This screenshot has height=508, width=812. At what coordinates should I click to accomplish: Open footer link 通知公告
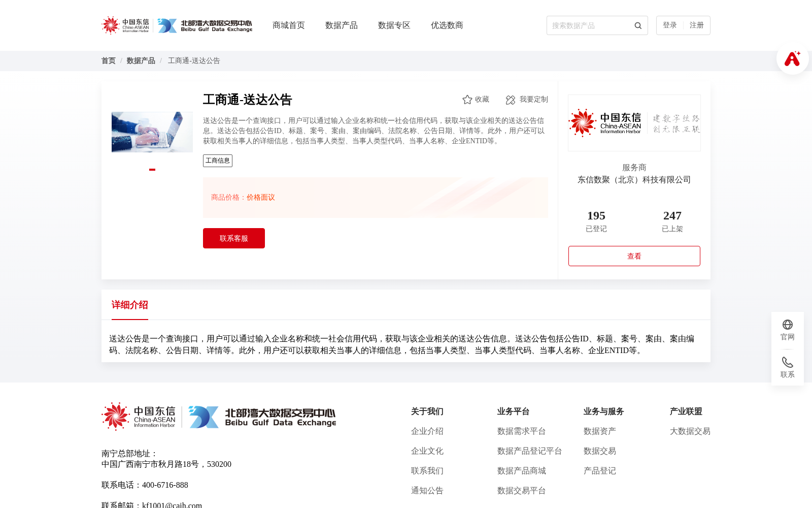click(427, 491)
